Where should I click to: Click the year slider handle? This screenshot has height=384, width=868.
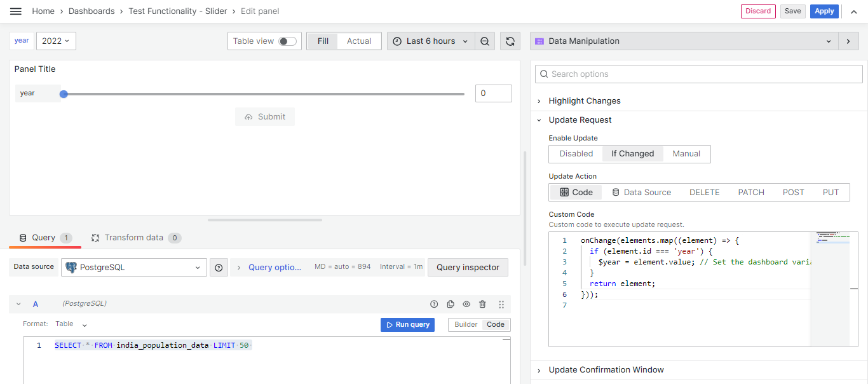64,94
